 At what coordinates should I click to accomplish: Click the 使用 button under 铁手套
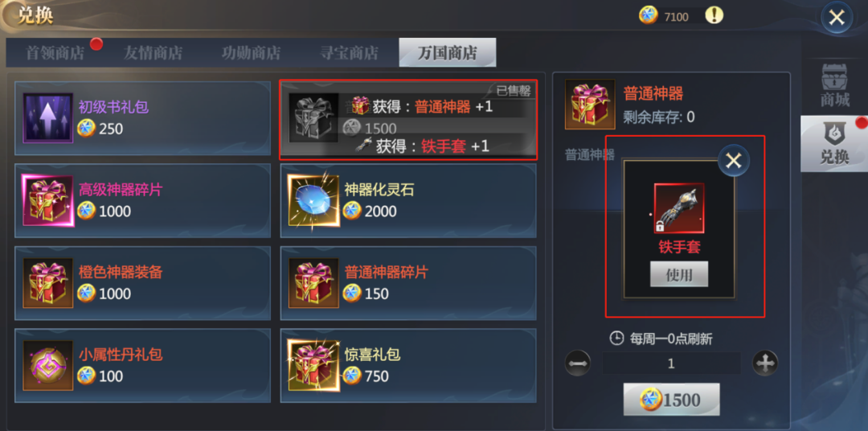click(679, 274)
